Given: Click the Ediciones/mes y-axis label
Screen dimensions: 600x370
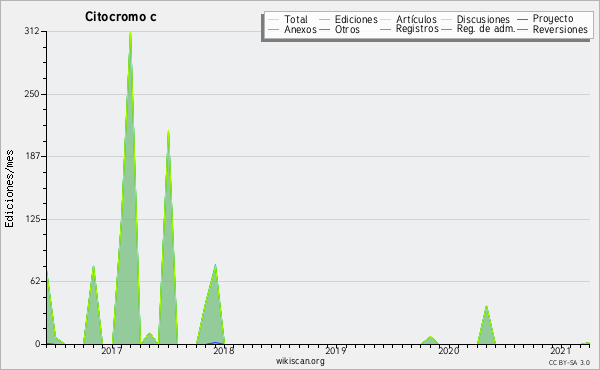Looking at the screenshot, I should pos(9,189).
